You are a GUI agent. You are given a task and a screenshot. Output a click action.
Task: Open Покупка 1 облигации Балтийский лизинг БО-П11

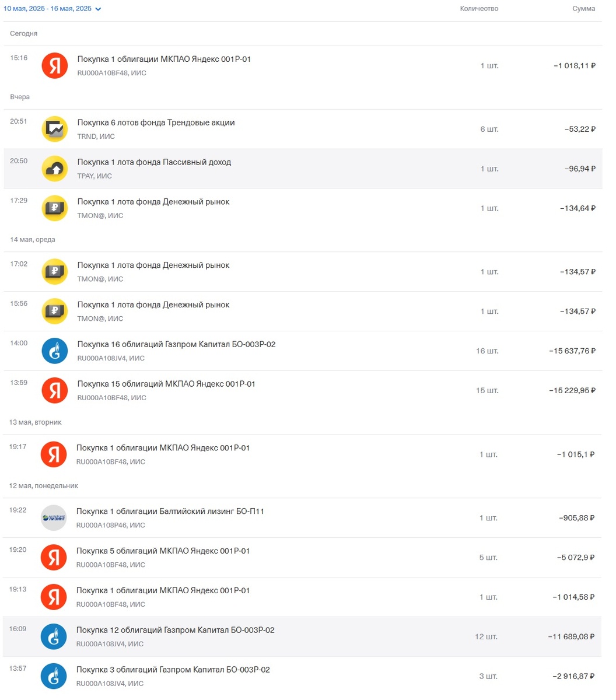click(x=170, y=512)
